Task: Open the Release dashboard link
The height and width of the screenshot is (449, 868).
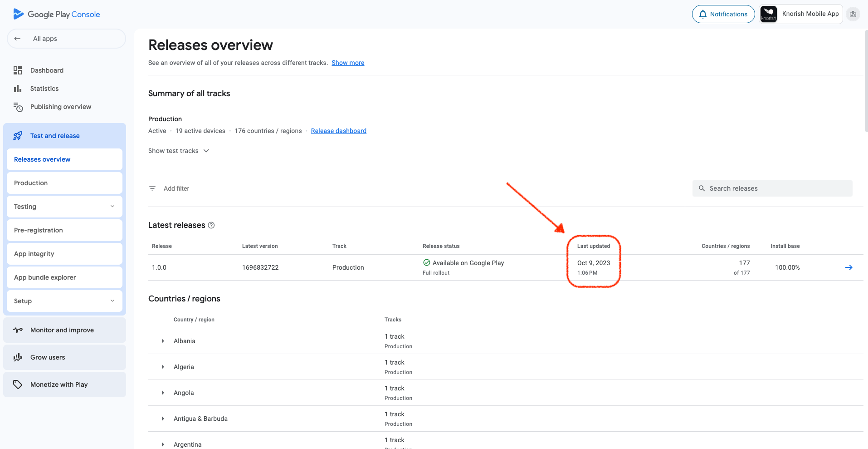Action: tap(339, 131)
